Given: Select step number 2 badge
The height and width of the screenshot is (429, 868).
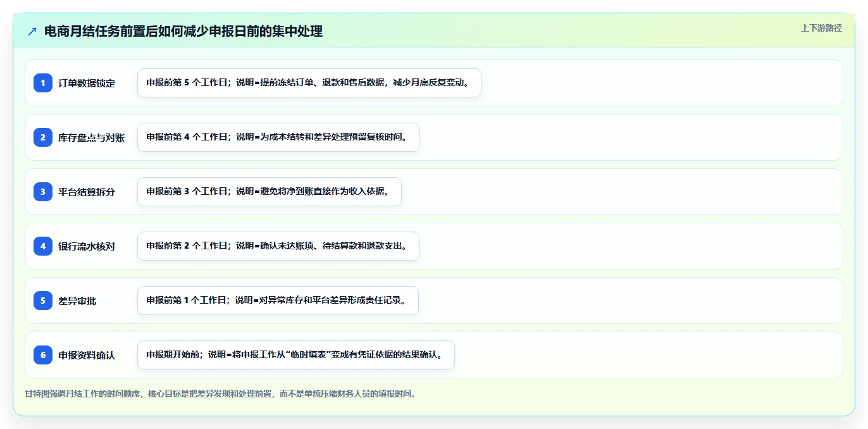Looking at the screenshot, I should coord(43,137).
